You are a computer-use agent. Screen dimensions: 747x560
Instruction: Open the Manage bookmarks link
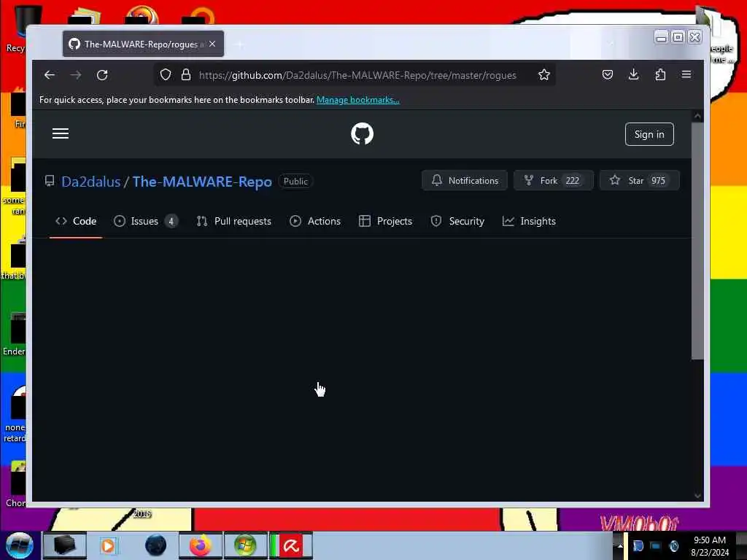click(x=357, y=99)
